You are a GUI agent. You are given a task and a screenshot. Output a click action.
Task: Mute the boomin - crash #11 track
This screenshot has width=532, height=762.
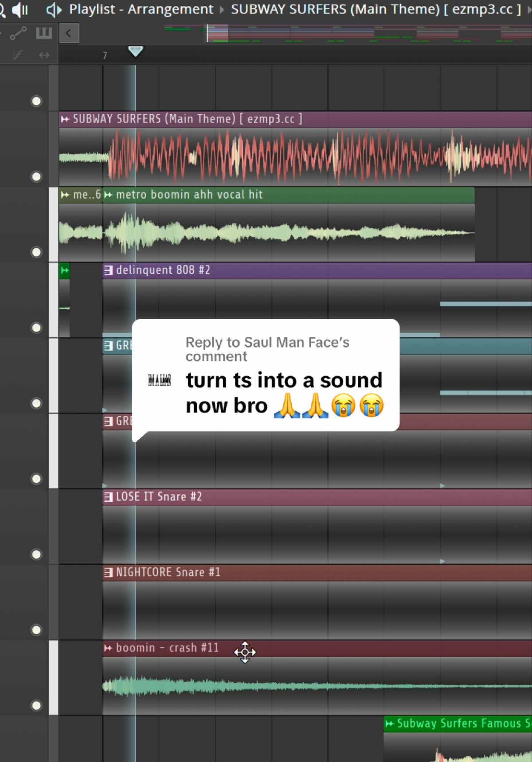click(x=36, y=705)
